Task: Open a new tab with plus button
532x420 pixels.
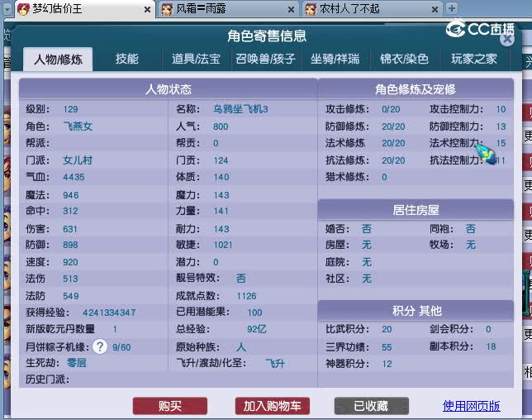Action: tap(452, 8)
